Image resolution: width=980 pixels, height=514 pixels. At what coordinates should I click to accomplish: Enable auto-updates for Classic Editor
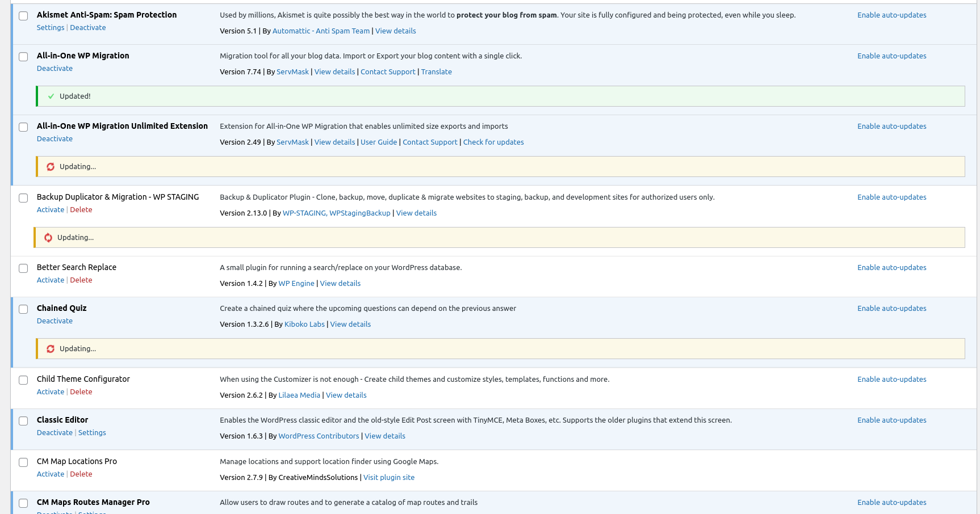coord(891,420)
